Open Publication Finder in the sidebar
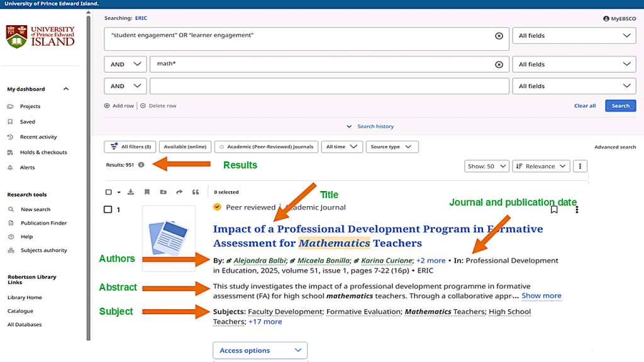The image size is (644, 362). 43,223
